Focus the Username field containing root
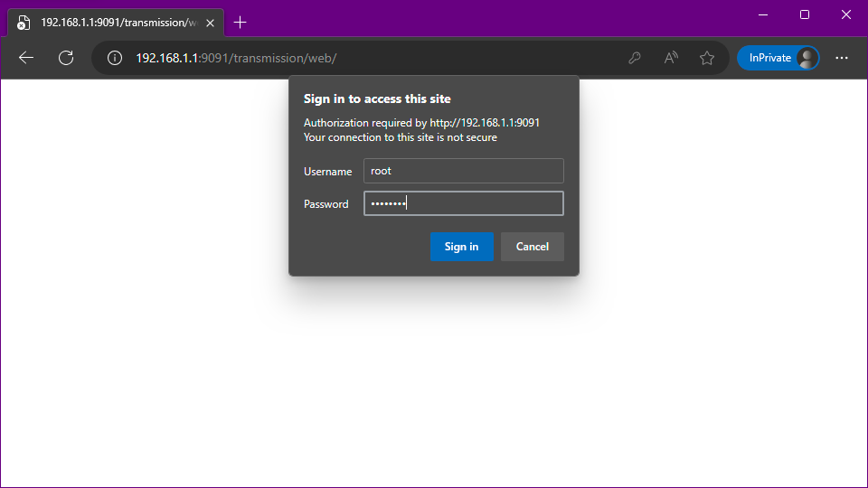This screenshot has height=488, width=868. [463, 171]
